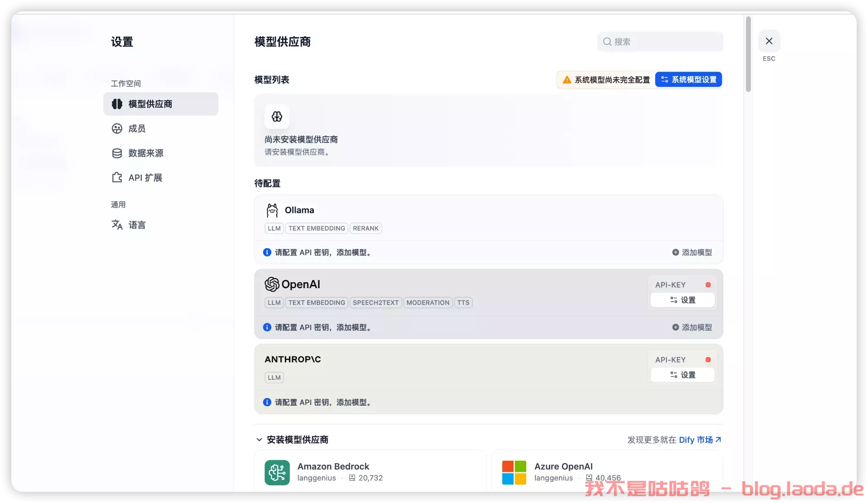Click the sliders icon in Anthropic 设置
868x503 pixels.
[x=674, y=375]
